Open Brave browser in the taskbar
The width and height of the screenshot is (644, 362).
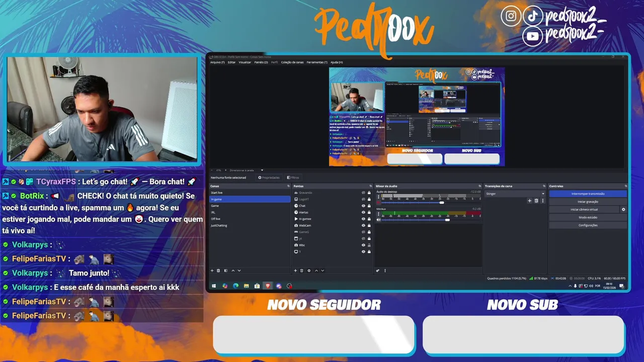(268, 286)
